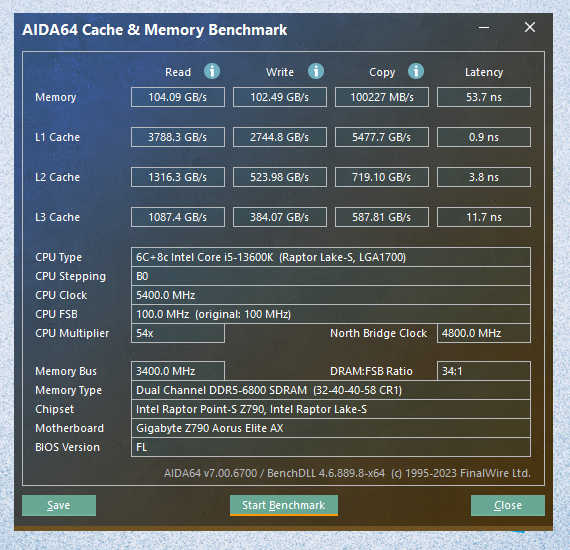
Task: Click the North Bridge Clock label
Action: tap(378, 333)
